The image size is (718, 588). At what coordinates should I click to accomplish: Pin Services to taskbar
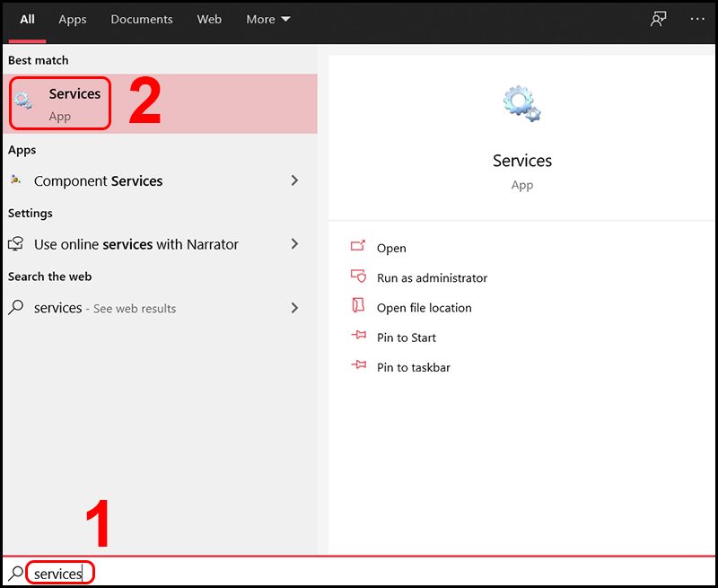click(413, 367)
